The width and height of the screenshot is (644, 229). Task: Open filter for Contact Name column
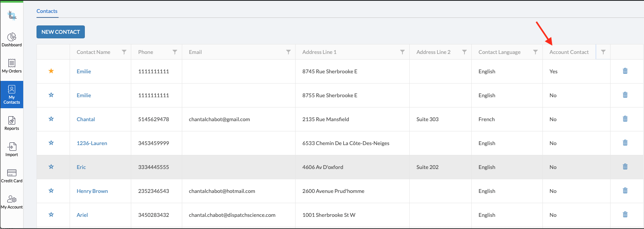tap(124, 52)
